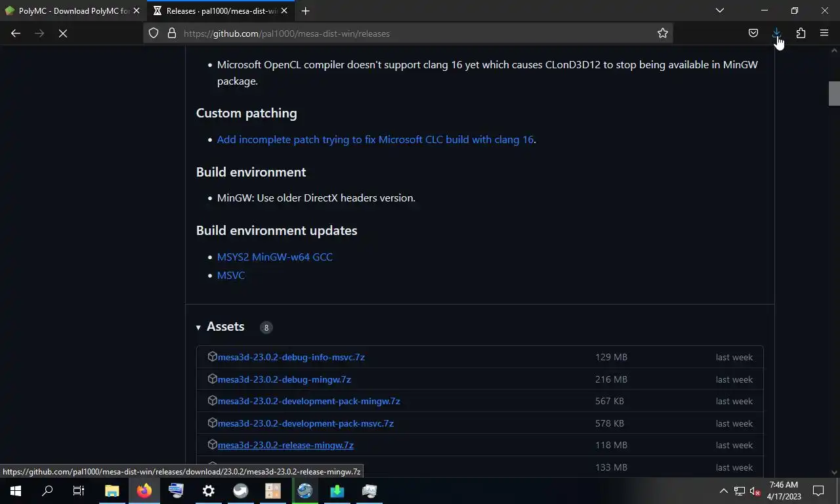Bookmark this page with the star
The image size is (840, 504).
point(663,33)
